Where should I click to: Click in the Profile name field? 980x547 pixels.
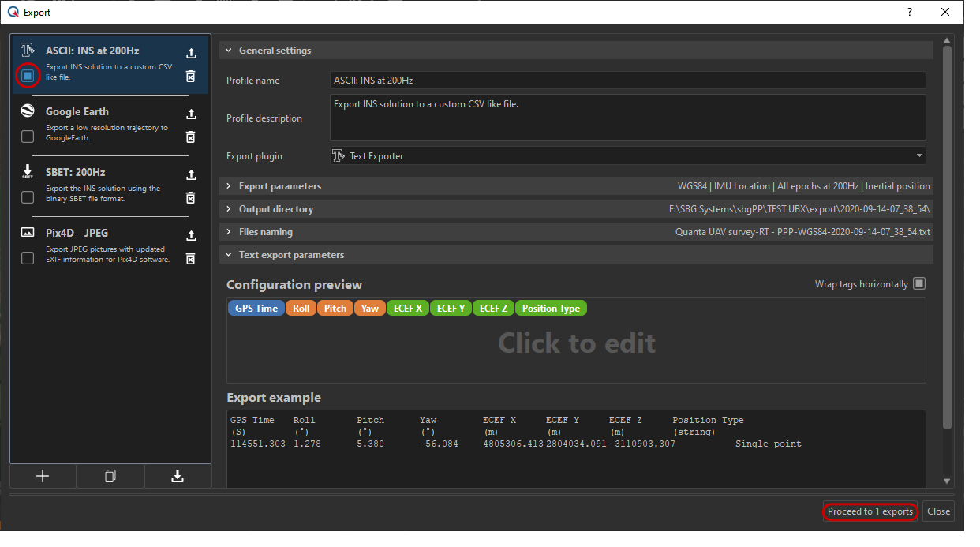click(627, 81)
